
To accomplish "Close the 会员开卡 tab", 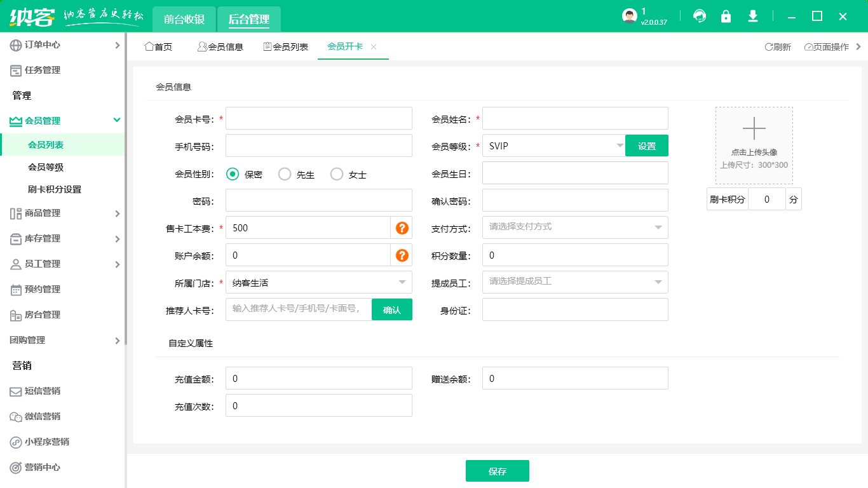I will coord(374,47).
